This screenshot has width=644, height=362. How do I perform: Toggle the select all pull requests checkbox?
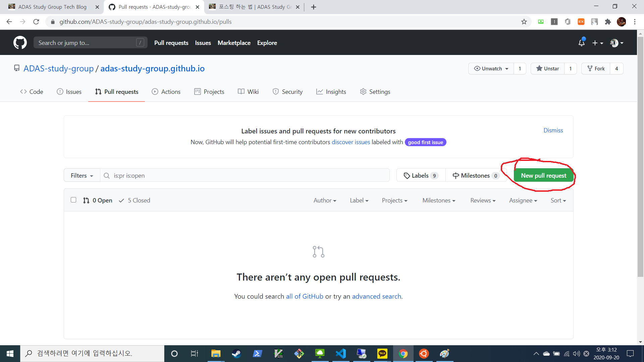pyautogui.click(x=73, y=200)
